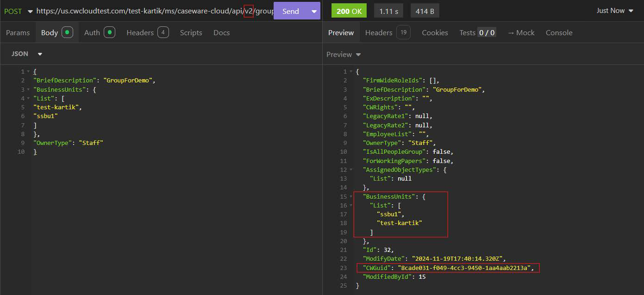Screen dimensions: 644x295
Task: Open the Send button dropdown arrow
Action: tap(314, 10)
